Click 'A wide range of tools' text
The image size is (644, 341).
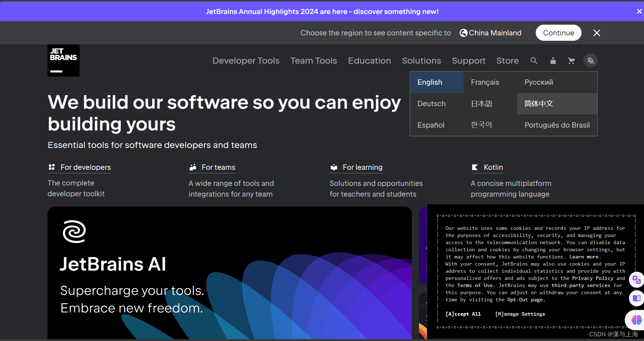click(231, 189)
